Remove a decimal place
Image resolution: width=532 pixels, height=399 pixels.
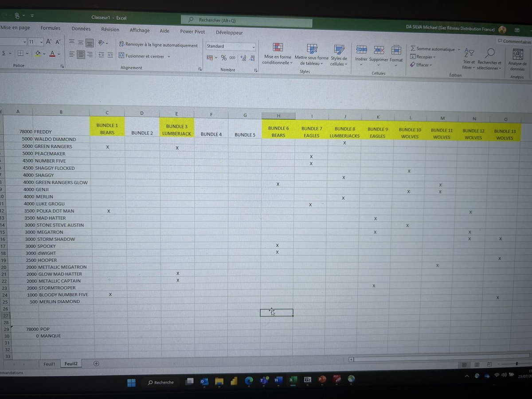click(252, 59)
